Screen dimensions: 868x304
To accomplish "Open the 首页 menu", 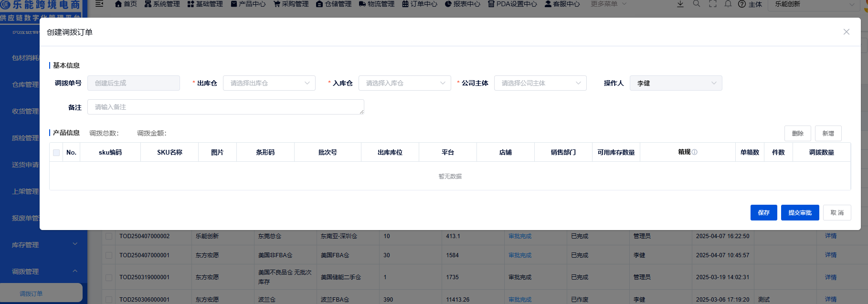I will pos(126,4).
